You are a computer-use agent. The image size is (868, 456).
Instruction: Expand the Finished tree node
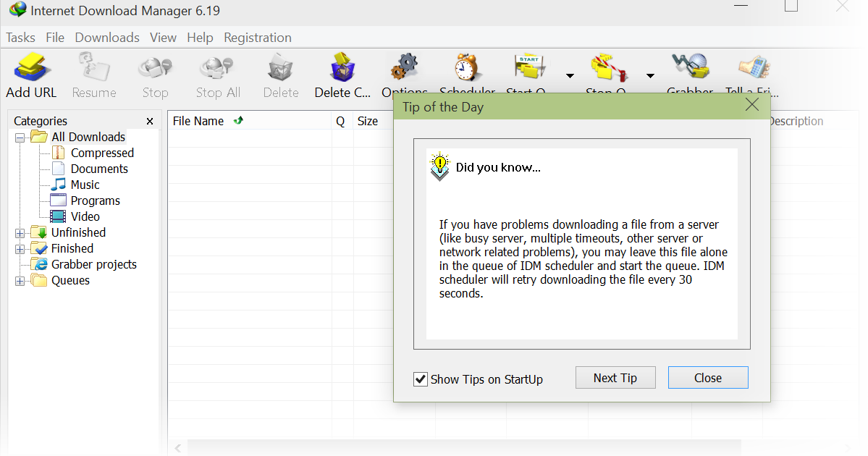[x=20, y=249]
